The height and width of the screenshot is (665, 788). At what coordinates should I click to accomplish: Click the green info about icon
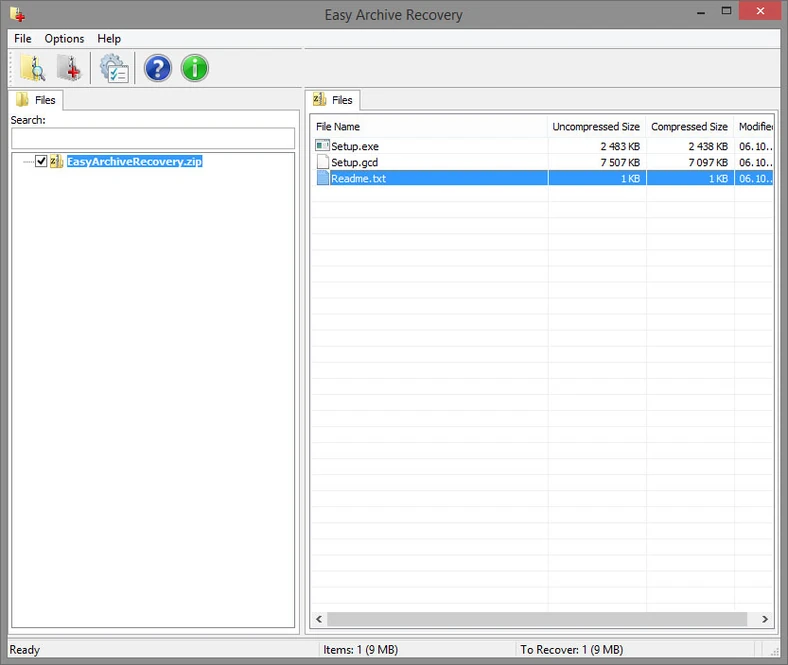194,68
